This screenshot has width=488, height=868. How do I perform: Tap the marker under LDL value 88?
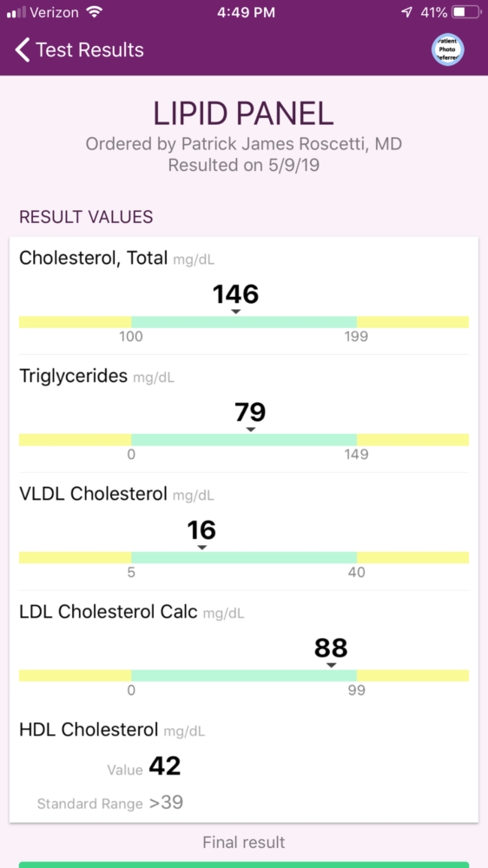331,665
